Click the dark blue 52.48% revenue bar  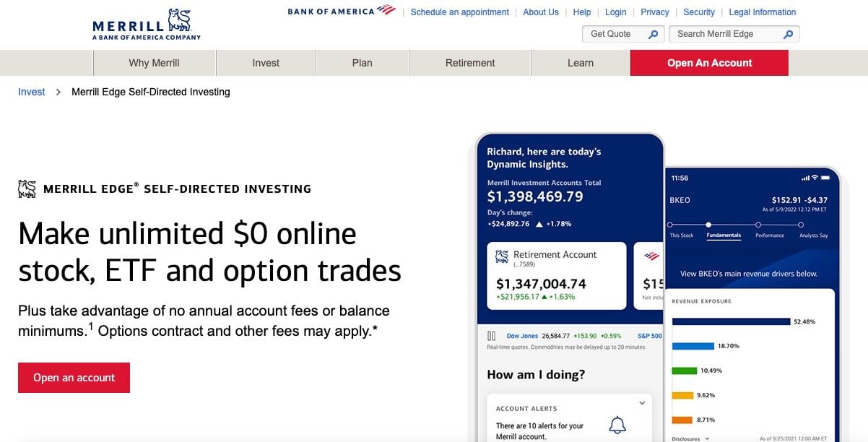tap(731, 321)
